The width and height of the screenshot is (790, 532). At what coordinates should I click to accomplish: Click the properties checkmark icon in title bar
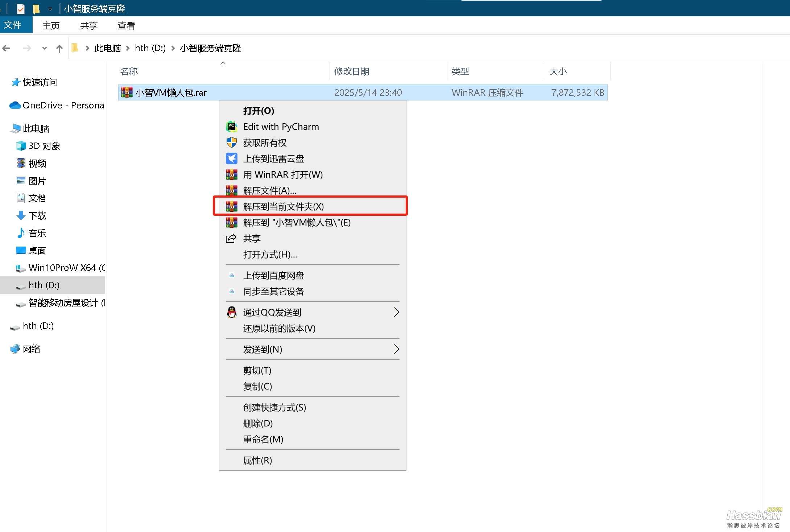click(x=21, y=8)
